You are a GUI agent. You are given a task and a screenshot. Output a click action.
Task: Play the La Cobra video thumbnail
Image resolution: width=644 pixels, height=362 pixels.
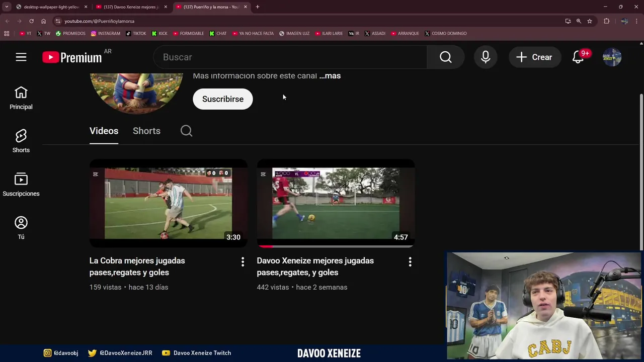pos(168,203)
